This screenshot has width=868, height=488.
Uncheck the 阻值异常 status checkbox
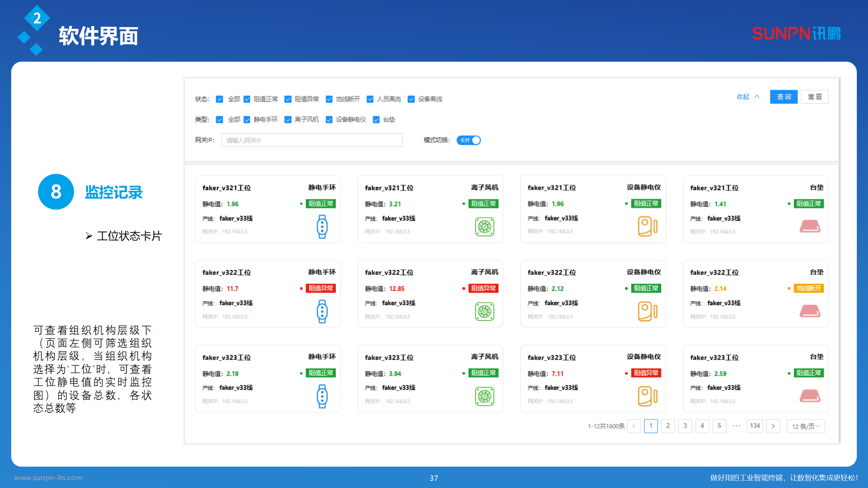click(288, 99)
